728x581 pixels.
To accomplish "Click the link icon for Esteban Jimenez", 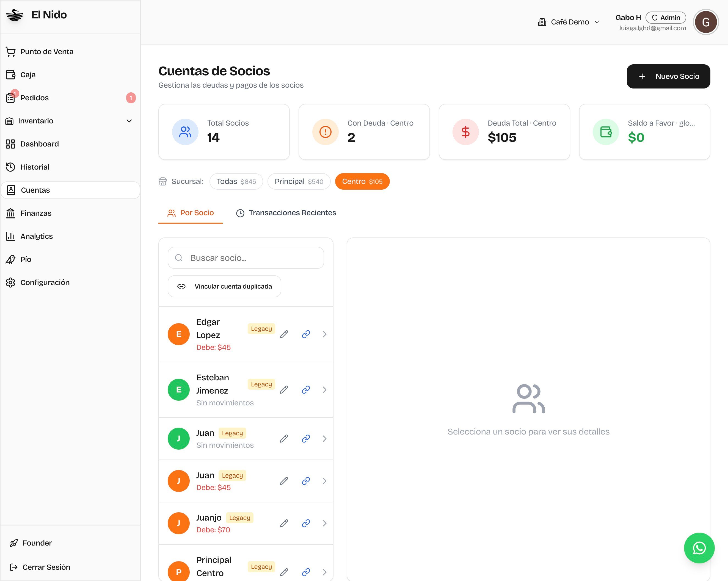I will pos(306,390).
